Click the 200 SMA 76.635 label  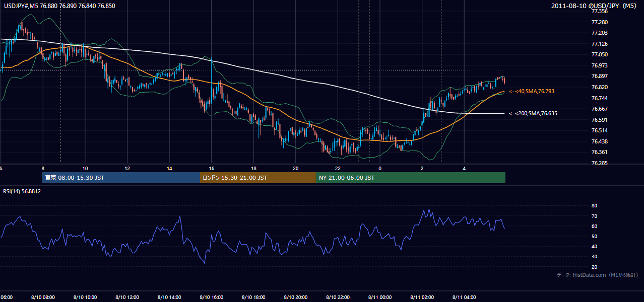(x=533, y=113)
